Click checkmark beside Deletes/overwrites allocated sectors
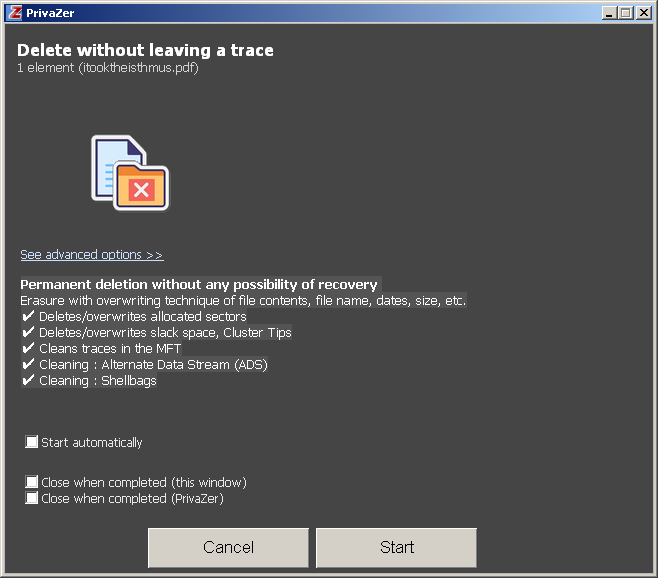658x578 pixels. (x=28, y=316)
